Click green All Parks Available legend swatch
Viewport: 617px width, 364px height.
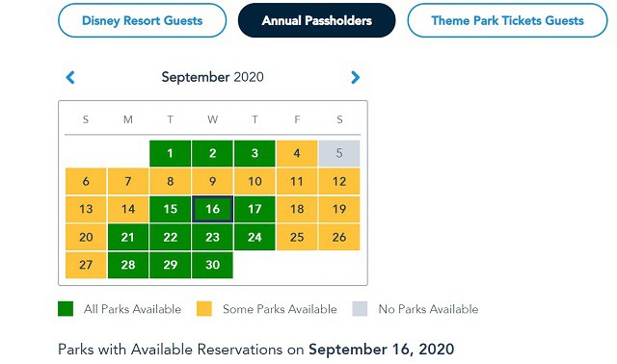click(66, 309)
